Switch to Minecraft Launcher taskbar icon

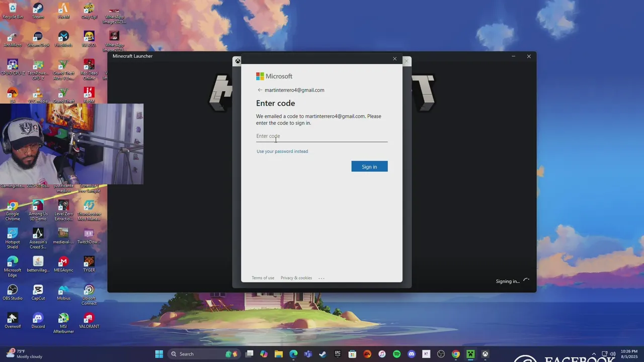(x=470, y=354)
